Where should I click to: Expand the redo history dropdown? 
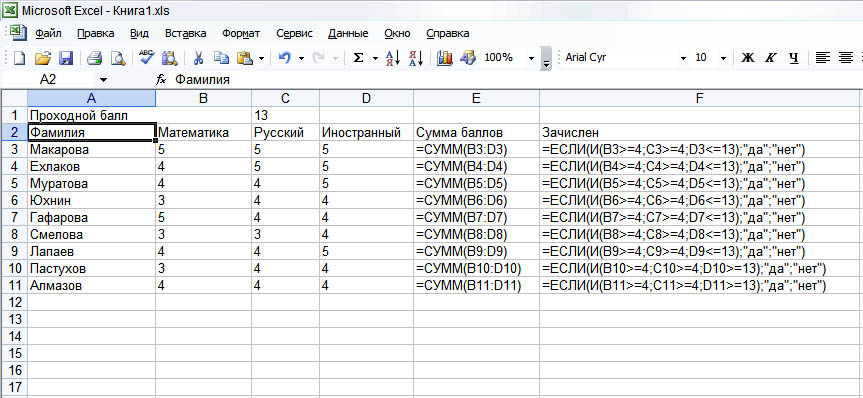[x=335, y=58]
